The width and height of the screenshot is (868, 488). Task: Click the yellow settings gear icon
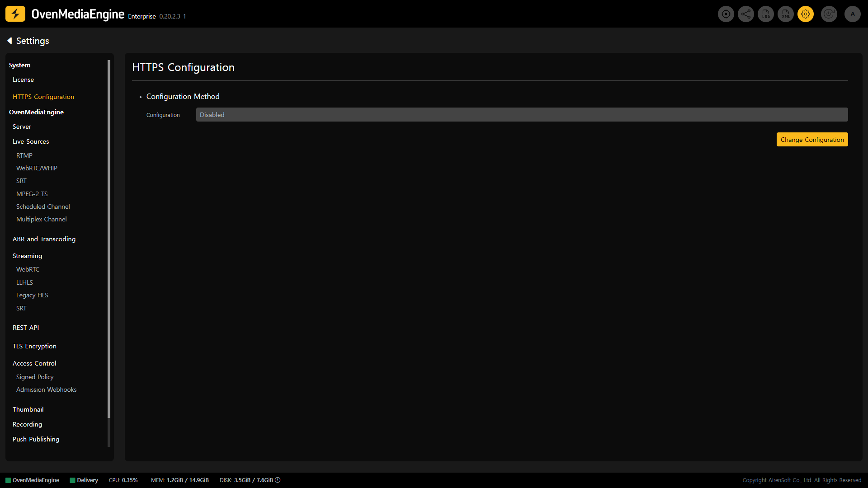pyautogui.click(x=805, y=14)
